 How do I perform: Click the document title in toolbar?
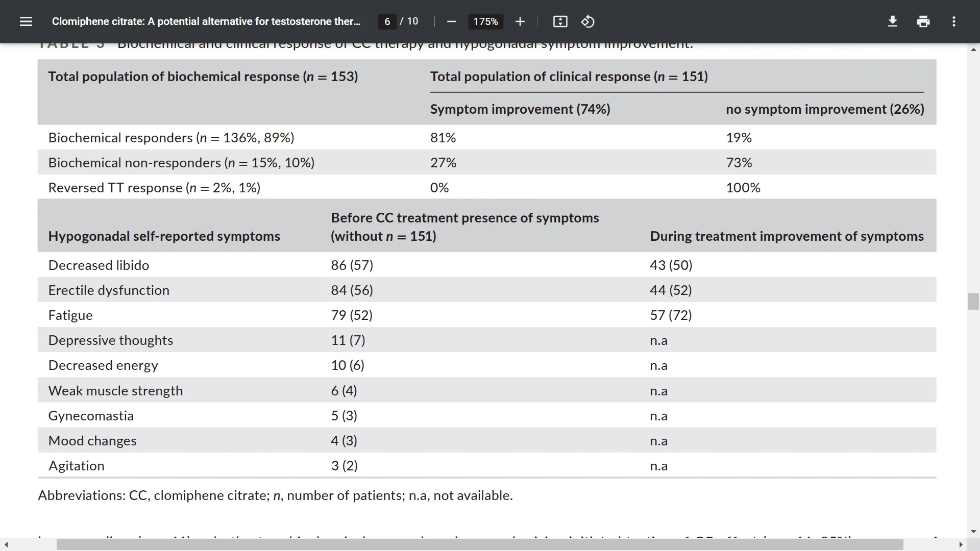point(206,21)
